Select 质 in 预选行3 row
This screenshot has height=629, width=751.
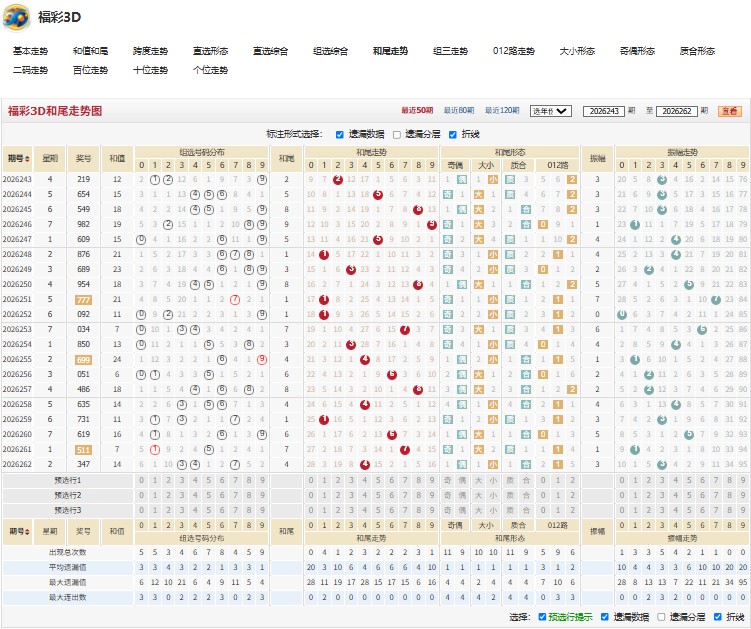[510, 510]
